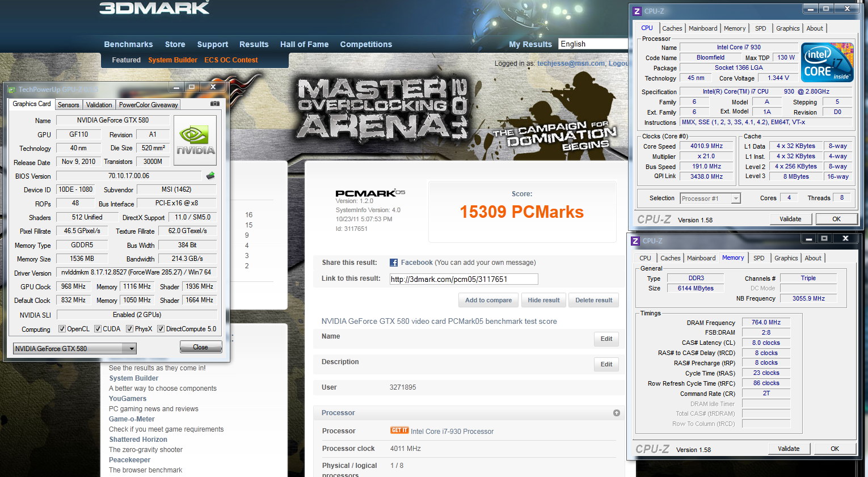
Task: Open Support menu item
Action: point(213,44)
